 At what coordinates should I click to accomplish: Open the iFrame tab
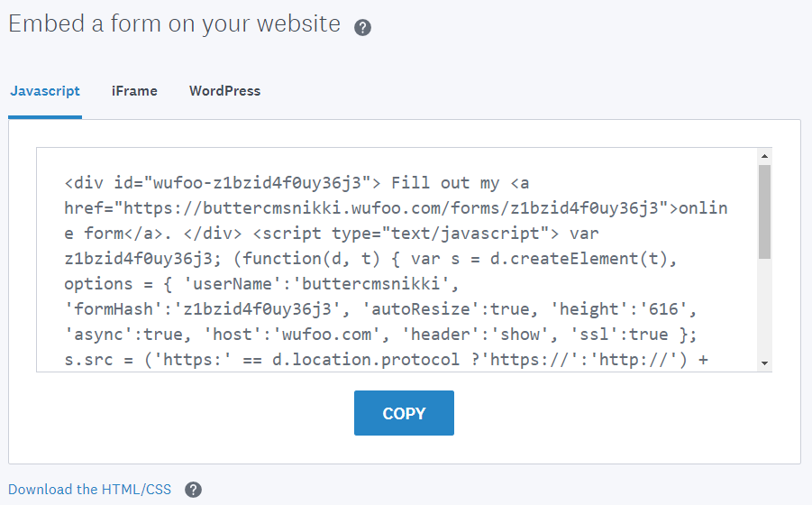pyautogui.click(x=134, y=91)
